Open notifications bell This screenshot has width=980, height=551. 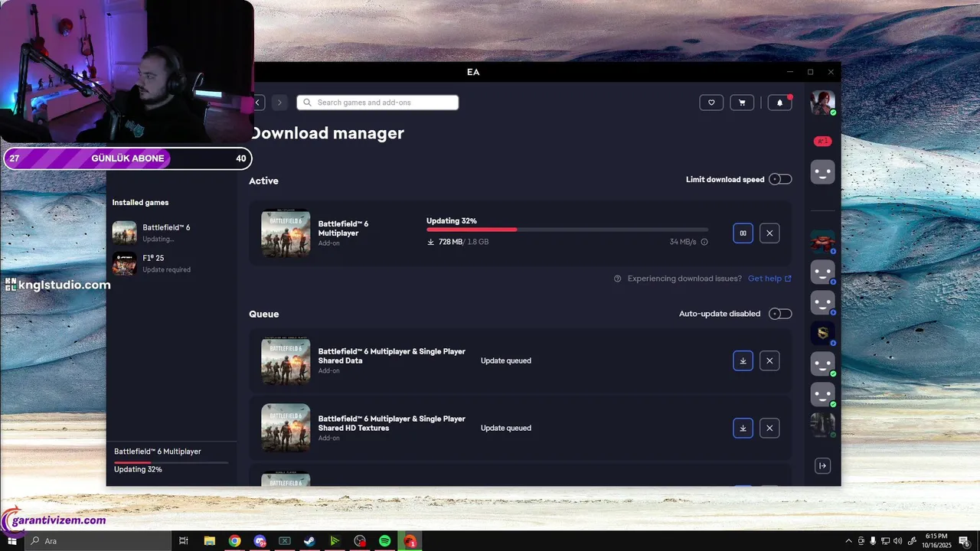click(x=779, y=103)
